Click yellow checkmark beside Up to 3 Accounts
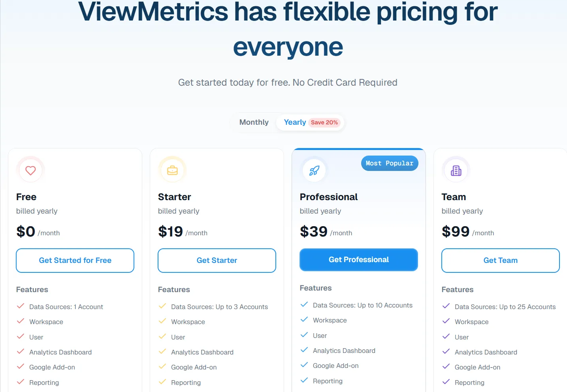This screenshot has width=567, height=392. [162, 306]
